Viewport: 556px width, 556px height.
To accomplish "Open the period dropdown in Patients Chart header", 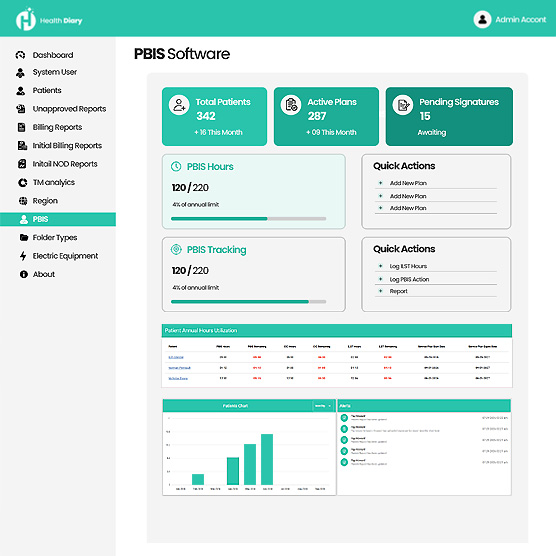I will pyautogui.click(x=323, y=406).
